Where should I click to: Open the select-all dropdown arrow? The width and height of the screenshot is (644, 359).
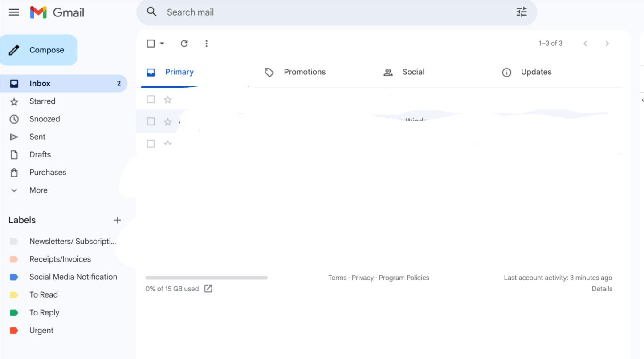[162, 44]
